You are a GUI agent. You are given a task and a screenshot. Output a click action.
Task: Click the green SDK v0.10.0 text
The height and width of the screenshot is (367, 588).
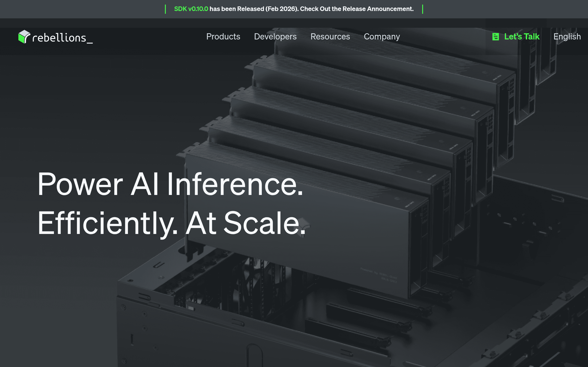pos(191,9)
